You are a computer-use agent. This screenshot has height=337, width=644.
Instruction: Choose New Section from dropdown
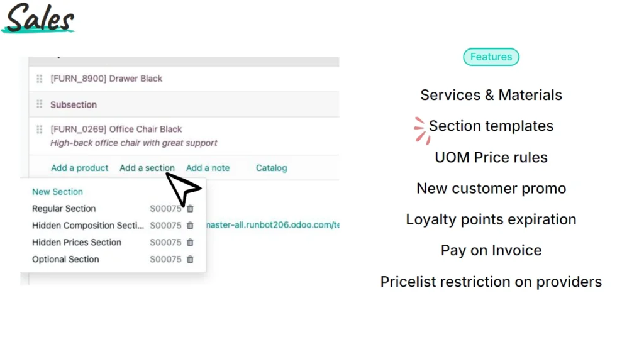point(57,192)
